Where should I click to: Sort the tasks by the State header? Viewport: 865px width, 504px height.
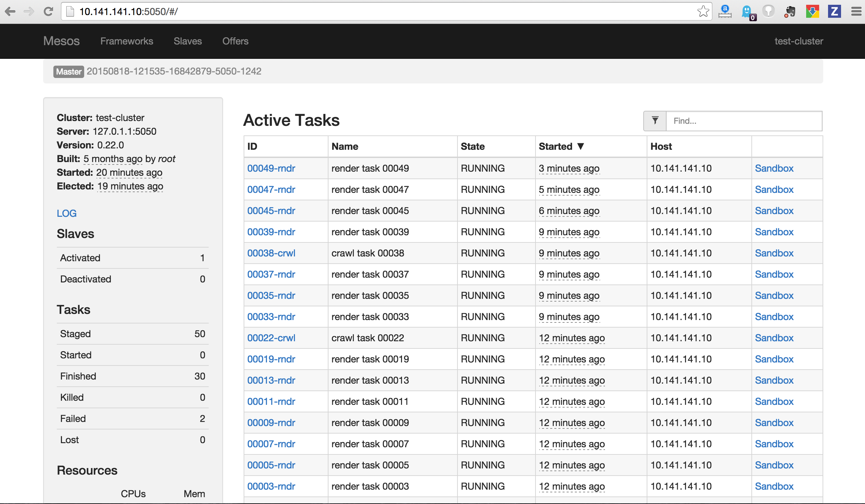472,146
